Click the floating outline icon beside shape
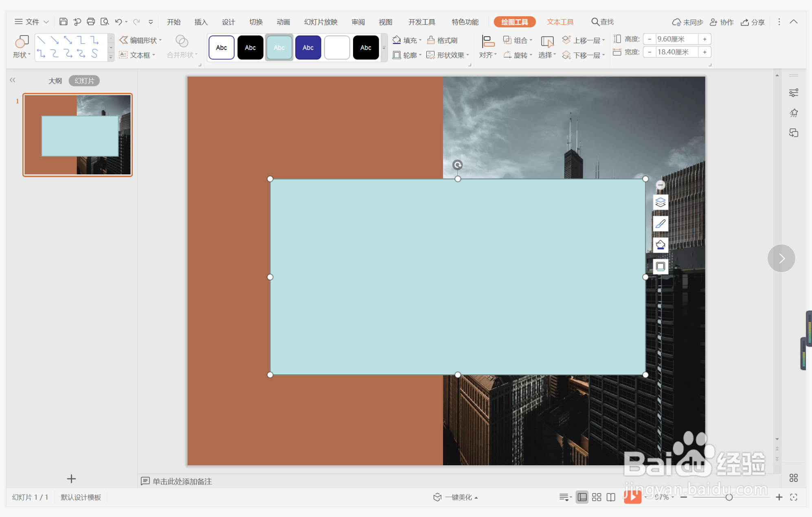 tap(660, 266)
